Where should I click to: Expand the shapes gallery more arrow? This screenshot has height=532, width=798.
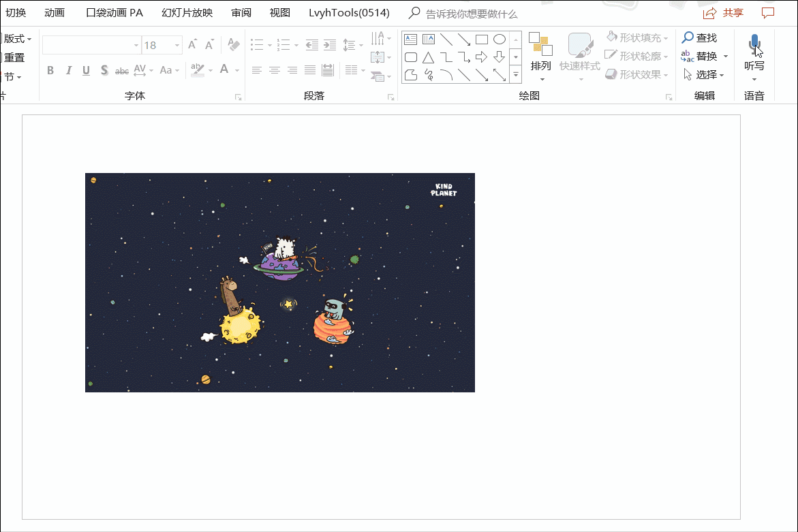[x=516, y=74]
